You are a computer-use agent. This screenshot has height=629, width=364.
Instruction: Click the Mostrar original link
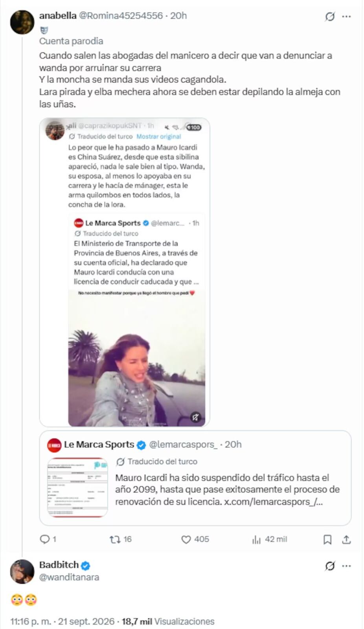(158, 136)
